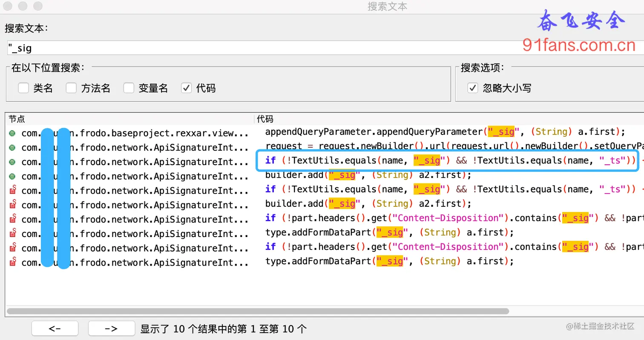Click green icon of the builder.add row

pos(12,176)
